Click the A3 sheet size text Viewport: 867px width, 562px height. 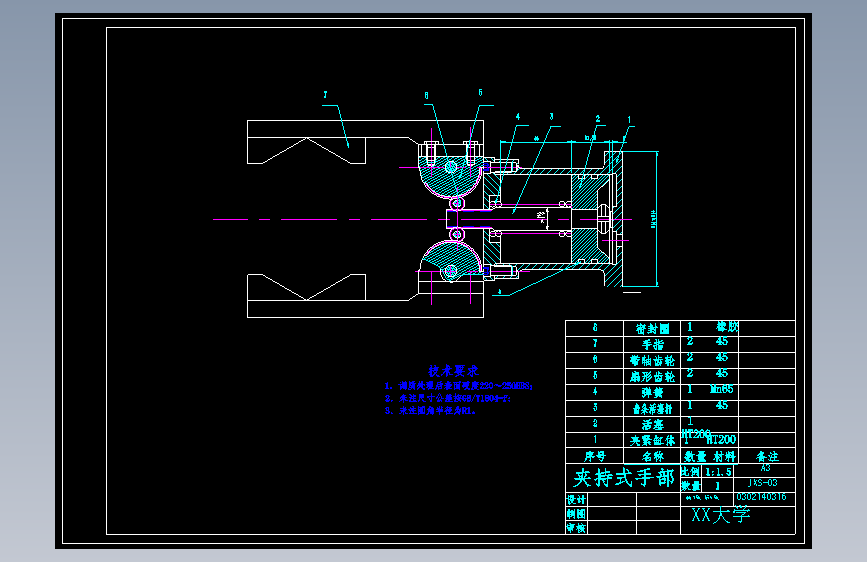pyautogui.click(x=765, y=468)
